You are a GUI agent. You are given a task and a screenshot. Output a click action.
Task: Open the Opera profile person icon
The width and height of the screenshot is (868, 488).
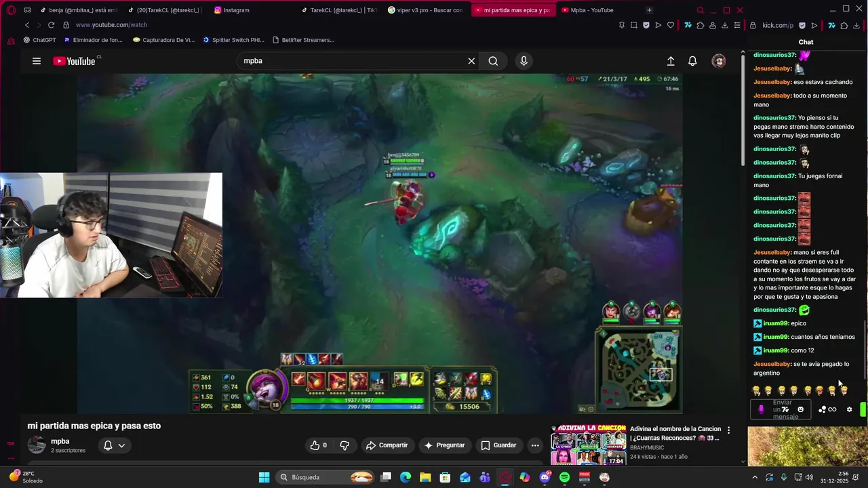coord(713,25)
